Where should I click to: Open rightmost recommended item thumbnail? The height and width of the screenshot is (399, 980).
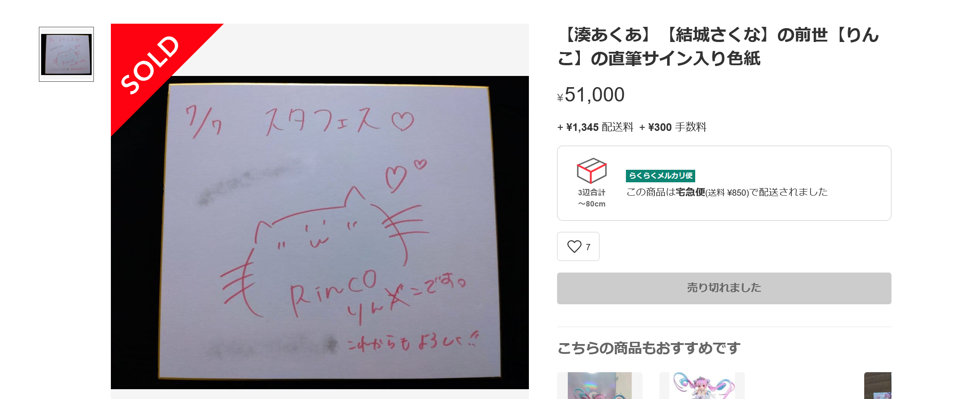[x=878, y=386]
